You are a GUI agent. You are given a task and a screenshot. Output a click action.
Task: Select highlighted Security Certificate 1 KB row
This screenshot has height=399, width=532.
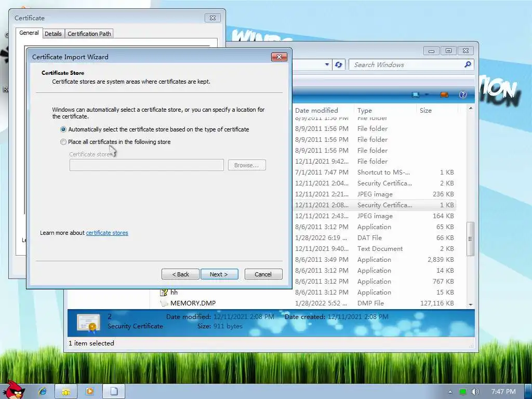click(x=374, y=205)
